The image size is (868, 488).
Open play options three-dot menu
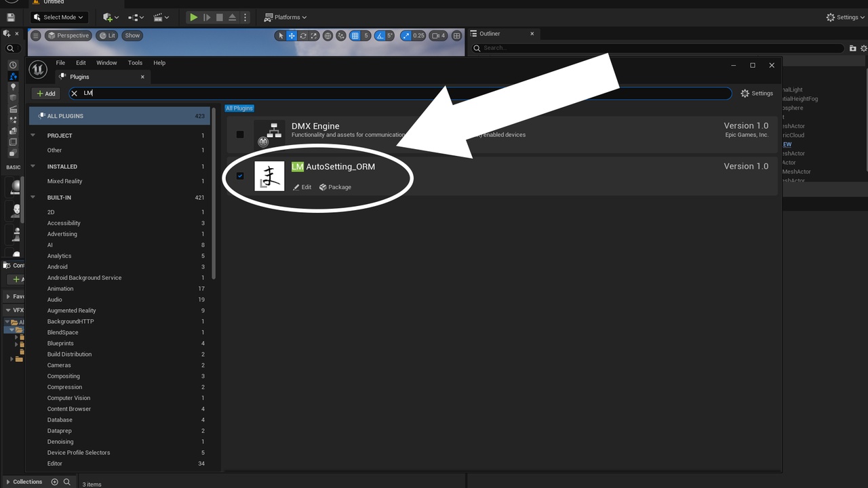(x=245, y=17)
